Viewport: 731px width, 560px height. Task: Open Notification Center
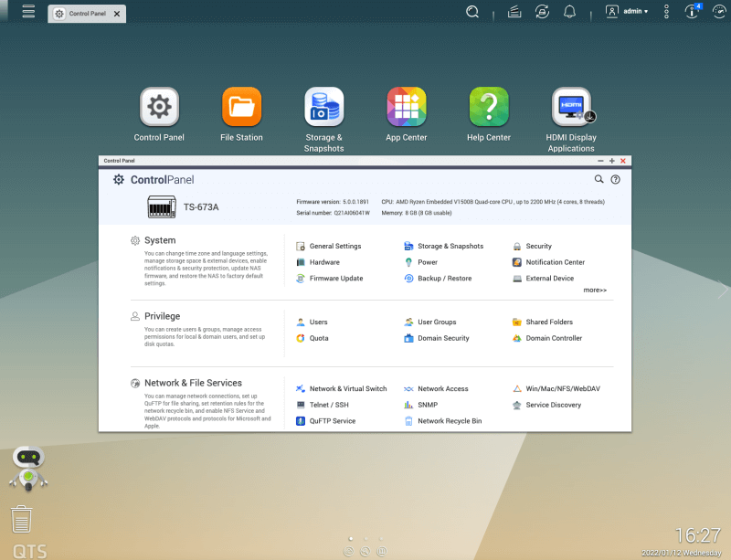(x=549, y=262)
